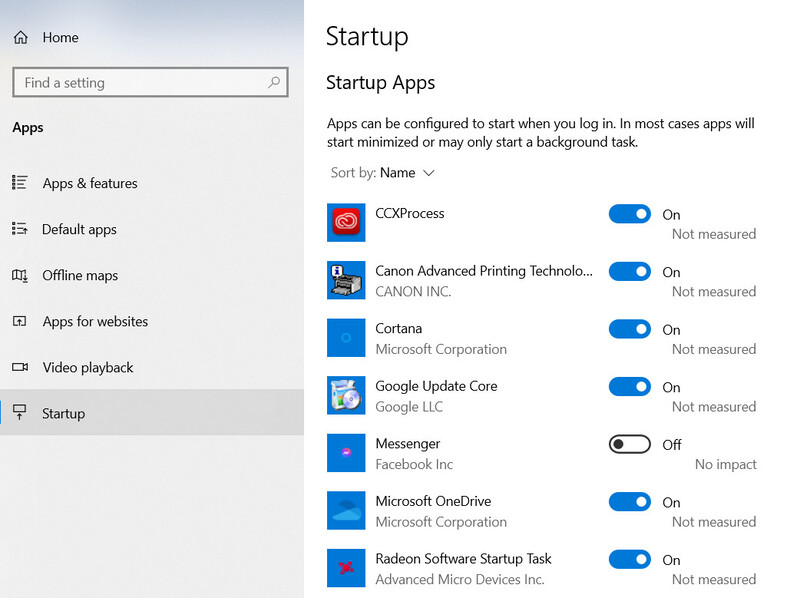Screen dimensions: 800x598
Task: Enable Messenger startup toggle
Action: point(630,444)
